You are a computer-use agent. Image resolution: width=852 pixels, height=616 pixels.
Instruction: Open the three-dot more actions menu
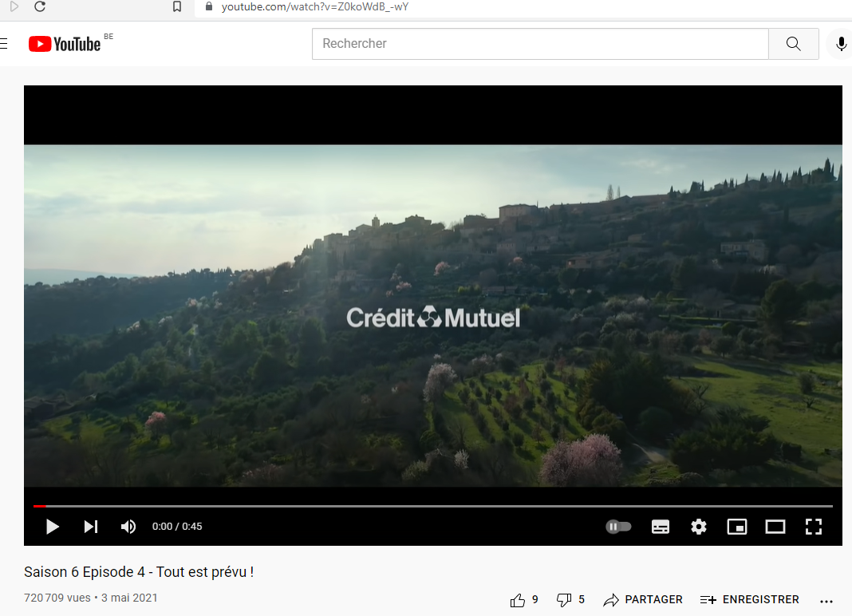(x=826, y=601)
